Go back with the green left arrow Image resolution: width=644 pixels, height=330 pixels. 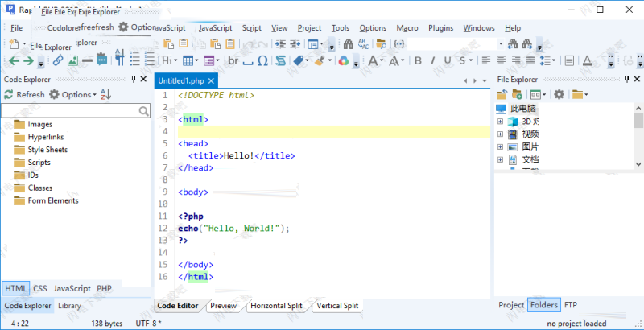(14, 60)
